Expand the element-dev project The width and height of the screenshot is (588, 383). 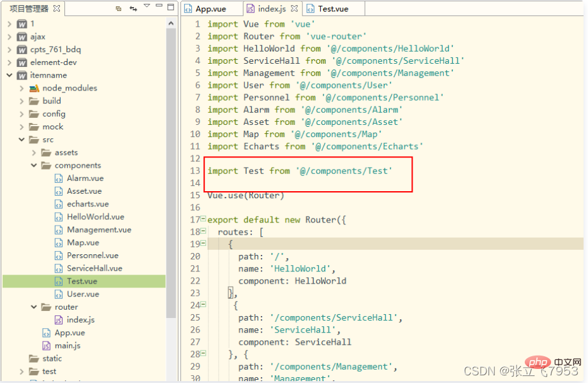tap(10, 62)
